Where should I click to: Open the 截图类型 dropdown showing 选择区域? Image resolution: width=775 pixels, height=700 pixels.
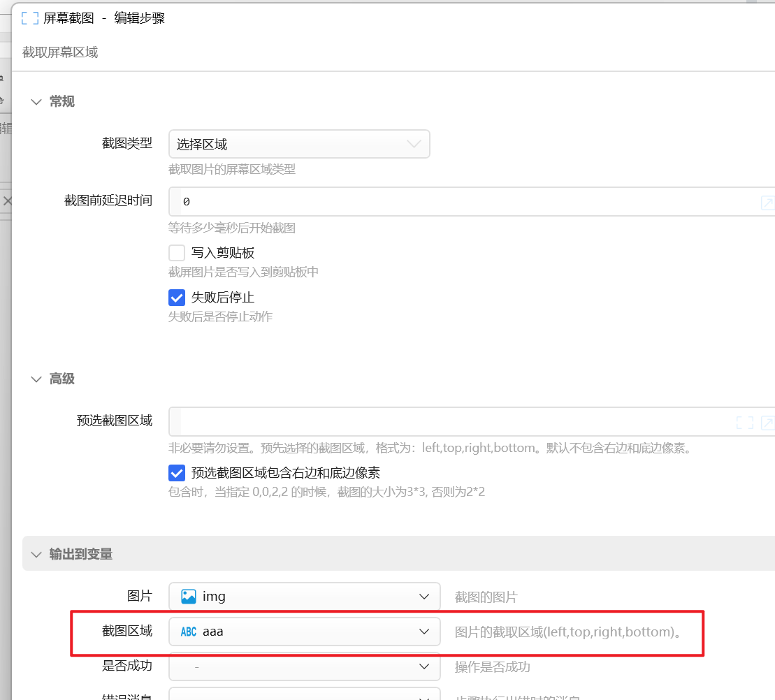point(299,145)
